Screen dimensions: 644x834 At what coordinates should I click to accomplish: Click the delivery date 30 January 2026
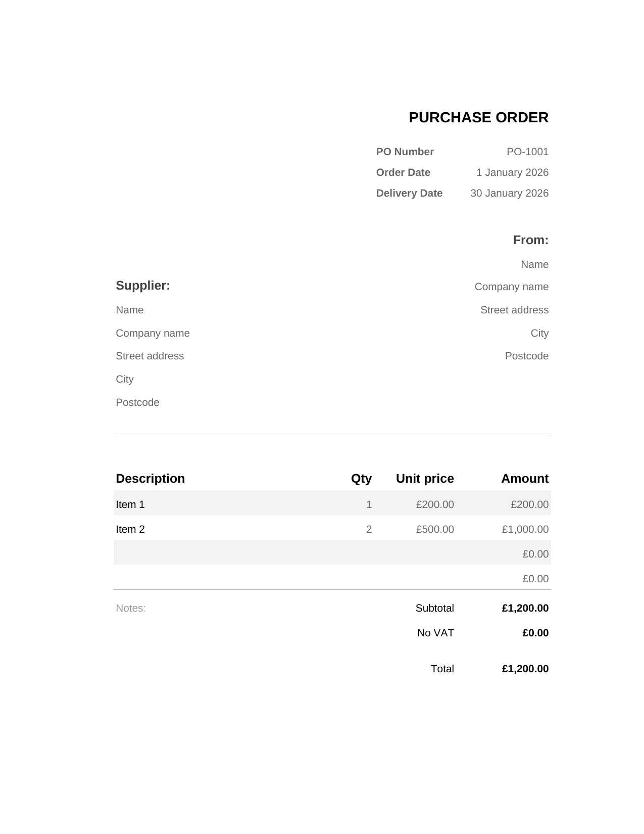(509, 193)
